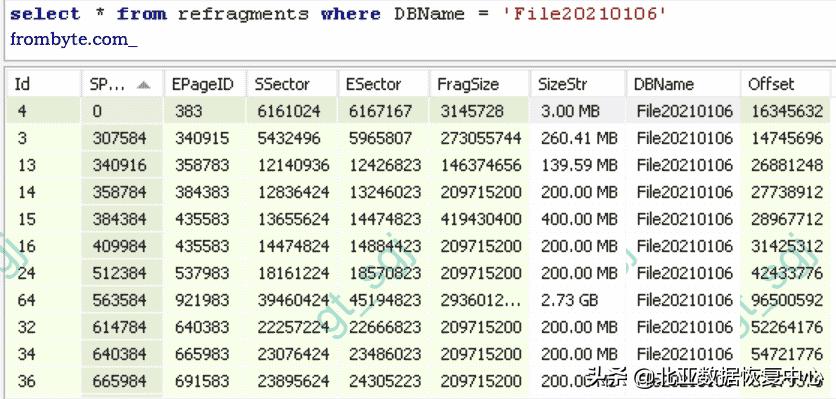Select the row with Id 16
This screenshot has height=399, width=836.
coord(418,246)
